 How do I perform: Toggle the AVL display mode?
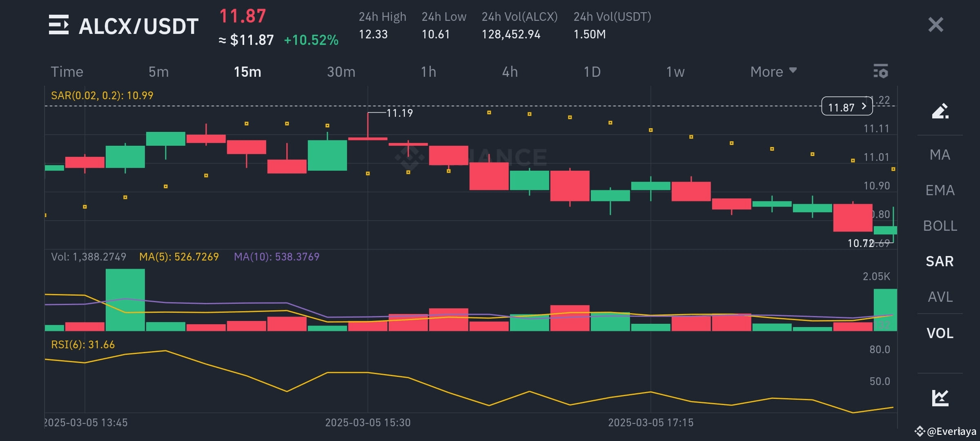[x=940, y=297]
